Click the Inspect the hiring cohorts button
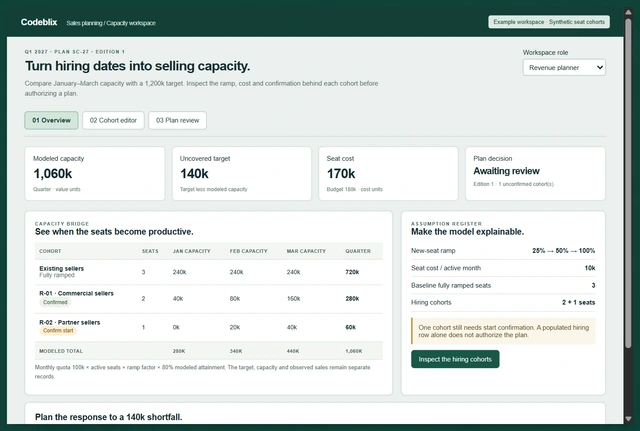 tap(455, 359)
